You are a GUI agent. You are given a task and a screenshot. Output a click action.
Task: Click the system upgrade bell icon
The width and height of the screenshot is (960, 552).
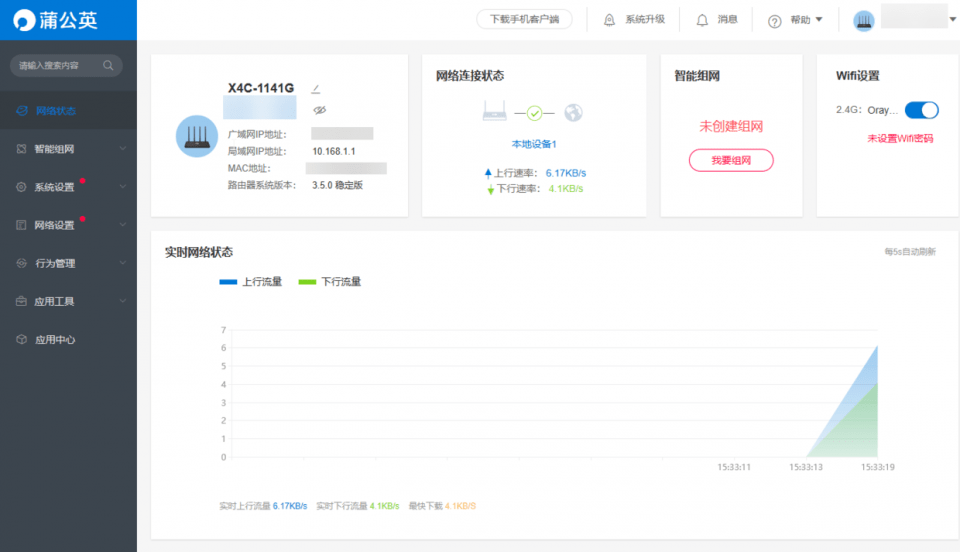(x=609, y=20)
